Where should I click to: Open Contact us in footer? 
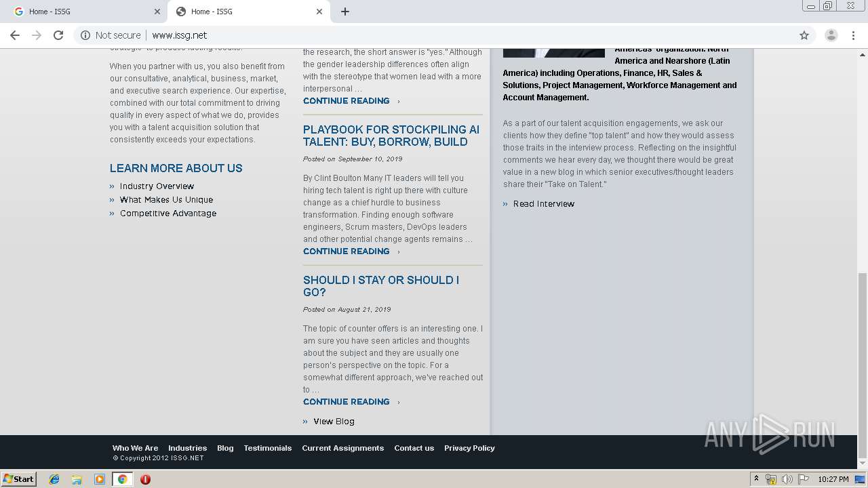tap(414, 448)
